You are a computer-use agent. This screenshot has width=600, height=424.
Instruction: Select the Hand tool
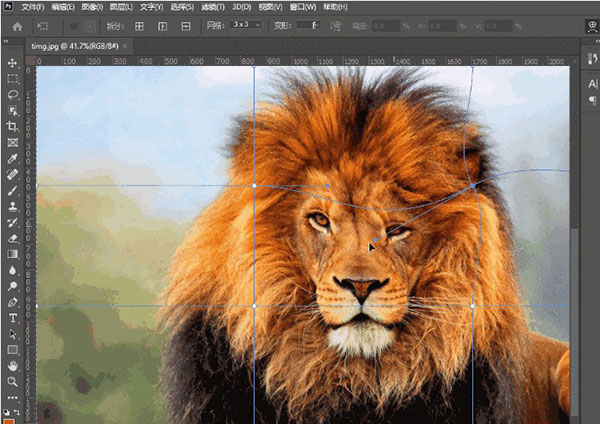coord(12,366)
